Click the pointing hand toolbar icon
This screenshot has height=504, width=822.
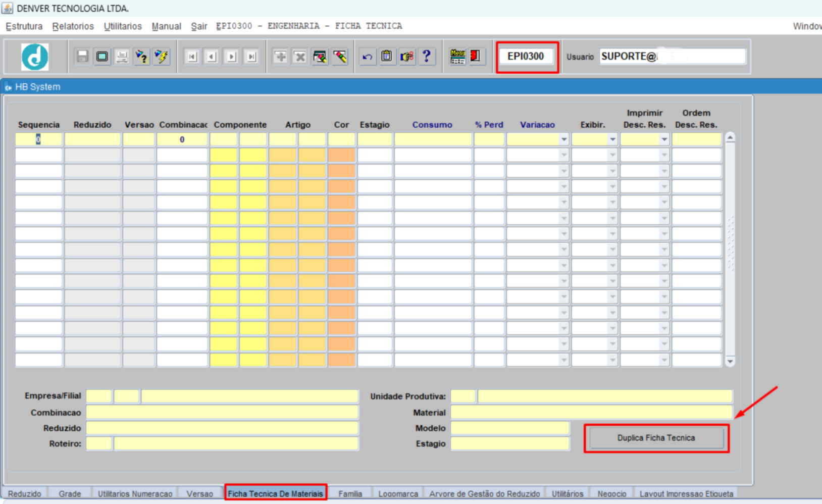407,57
